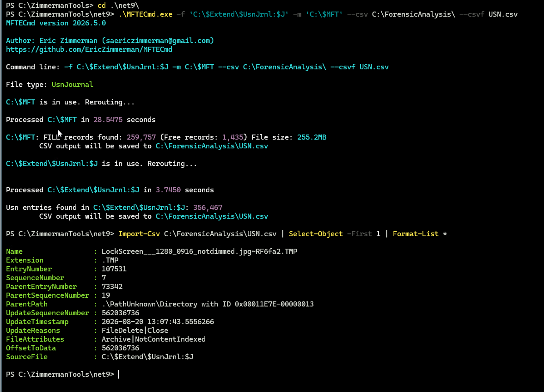544x392 pixels.
Task: Click the 'UpdateTimestamp' field label
Action: pyautogui.click(x=37, y=322)
